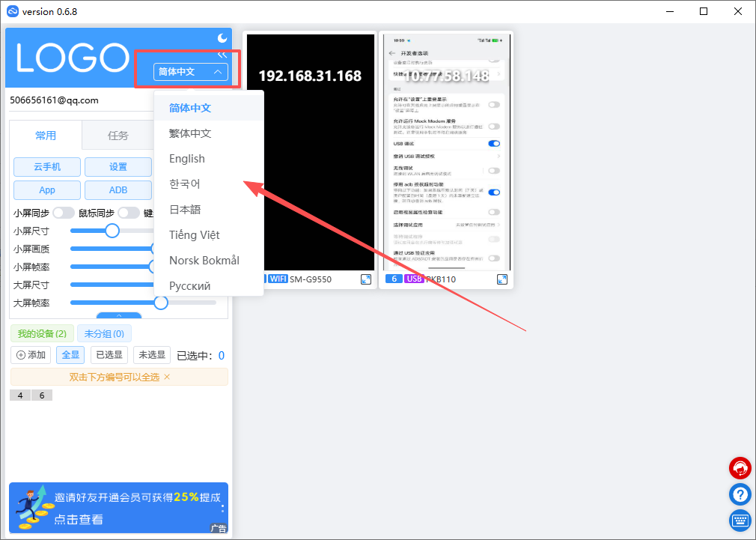Click the fullscreen icon on PKB110 device
This screenshot has height=540, width=756.
pyautogui.click(x=503, y=279)
